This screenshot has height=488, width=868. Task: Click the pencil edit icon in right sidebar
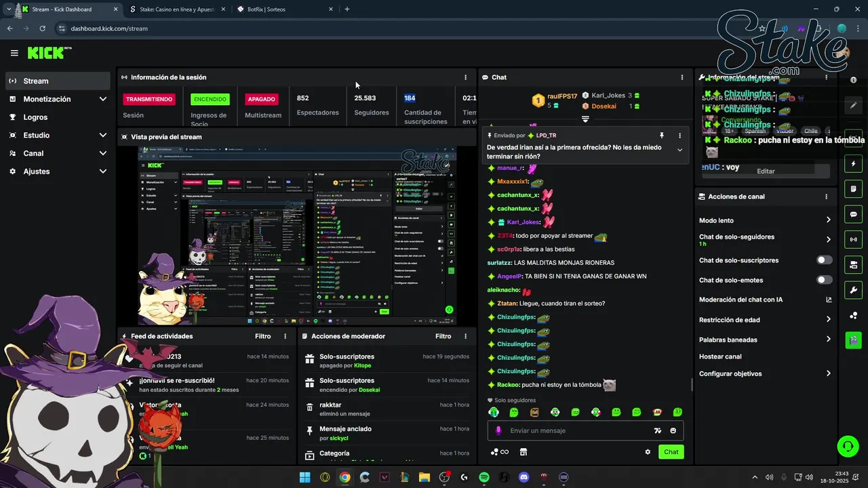pyautogui.click(x=853, y=106)
